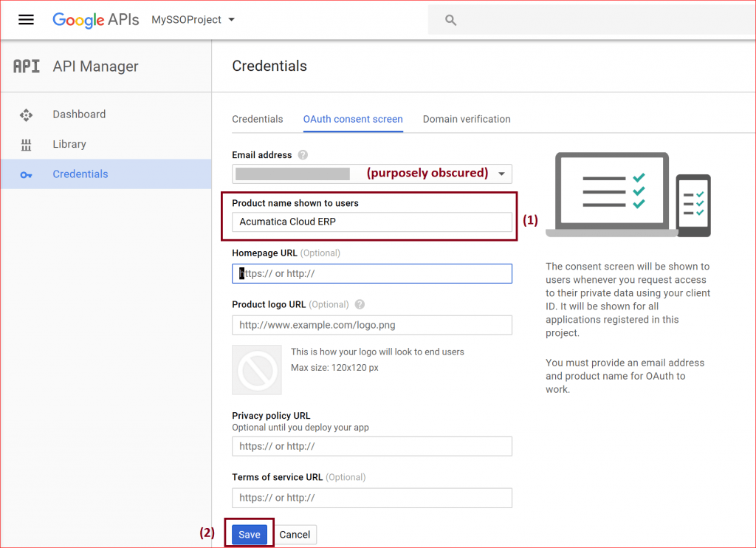Select the OAuth consent screen tab
This screenshot has height=548, width=756.
pyautogui.click(x=353, y=119)
